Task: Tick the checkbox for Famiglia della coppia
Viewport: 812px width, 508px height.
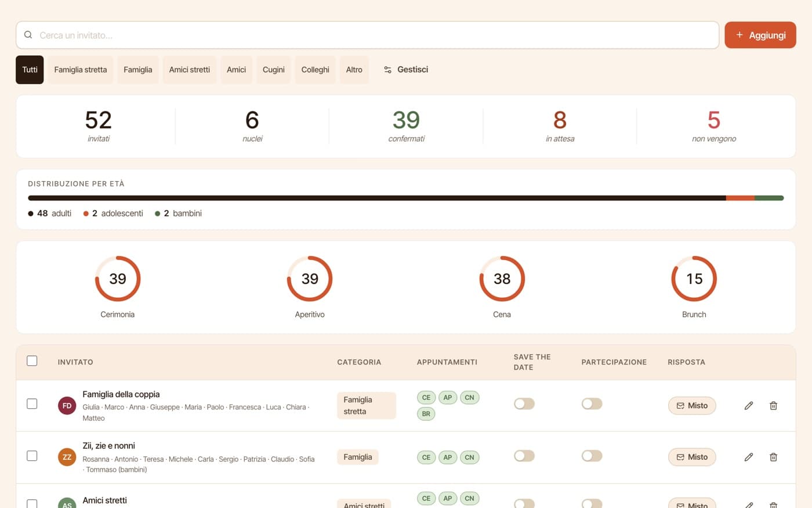Action: point(32,403)
